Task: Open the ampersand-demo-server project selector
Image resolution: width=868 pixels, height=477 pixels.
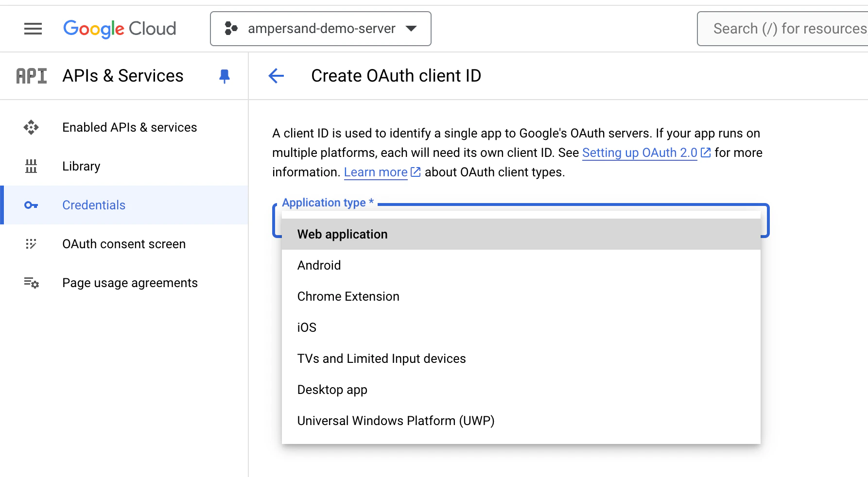Action: point(320,29)
